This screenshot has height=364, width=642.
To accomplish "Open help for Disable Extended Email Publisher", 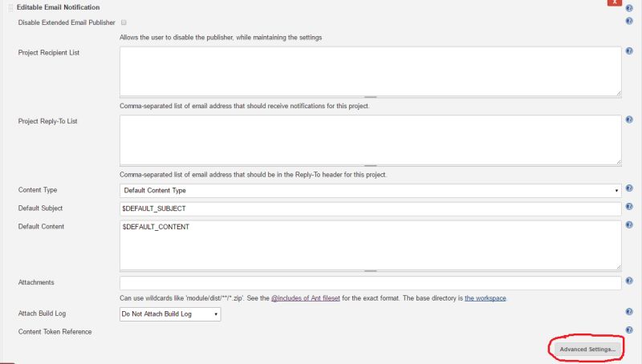I will tap(629, 22).
